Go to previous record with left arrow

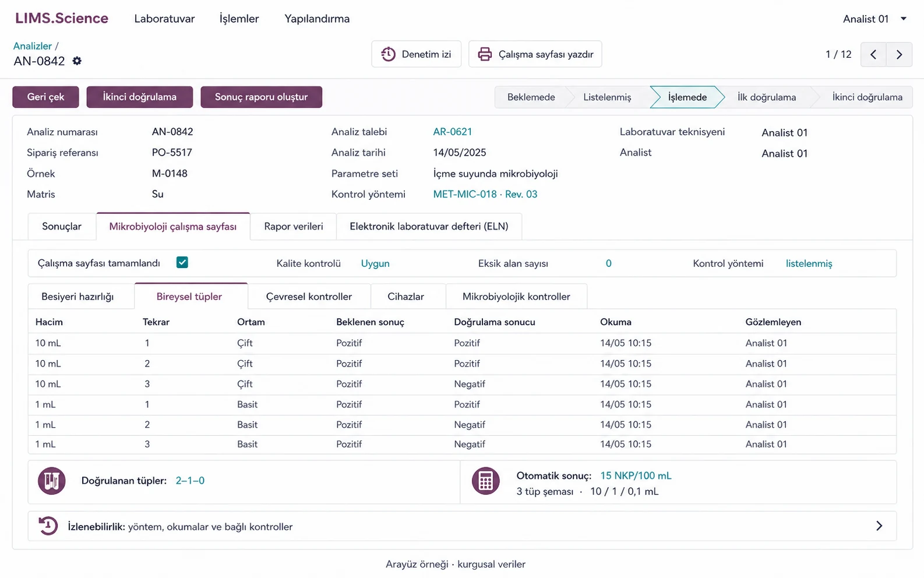tap(873, 54)
